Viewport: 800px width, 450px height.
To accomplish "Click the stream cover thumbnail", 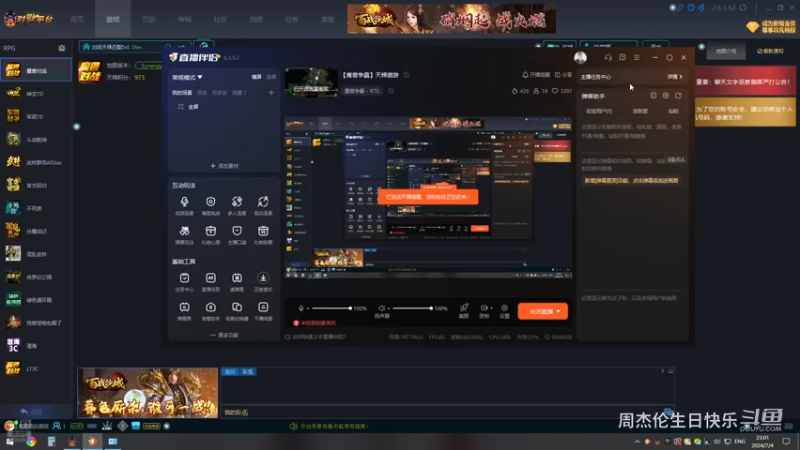I will pos(311,83).
